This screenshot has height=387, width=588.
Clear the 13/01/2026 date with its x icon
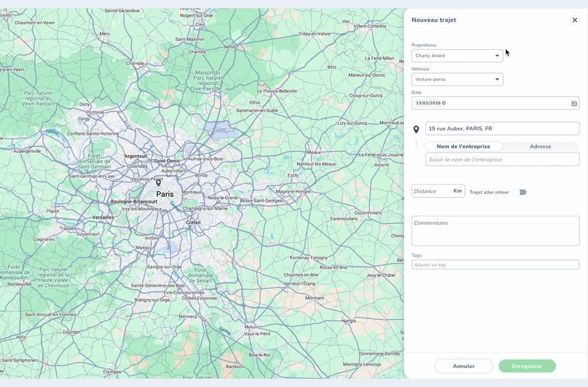pos(444,103)
